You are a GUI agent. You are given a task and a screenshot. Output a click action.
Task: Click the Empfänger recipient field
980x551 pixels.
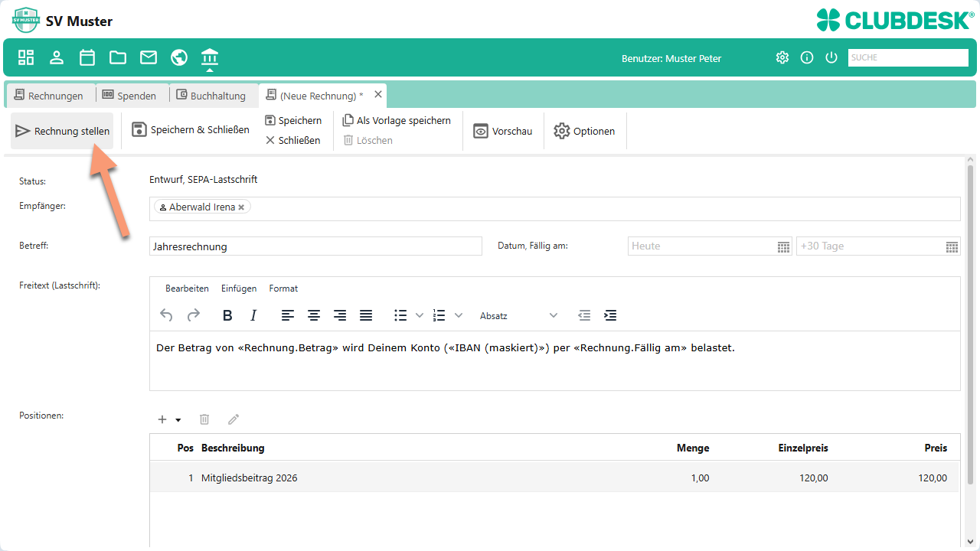[554, 209]
